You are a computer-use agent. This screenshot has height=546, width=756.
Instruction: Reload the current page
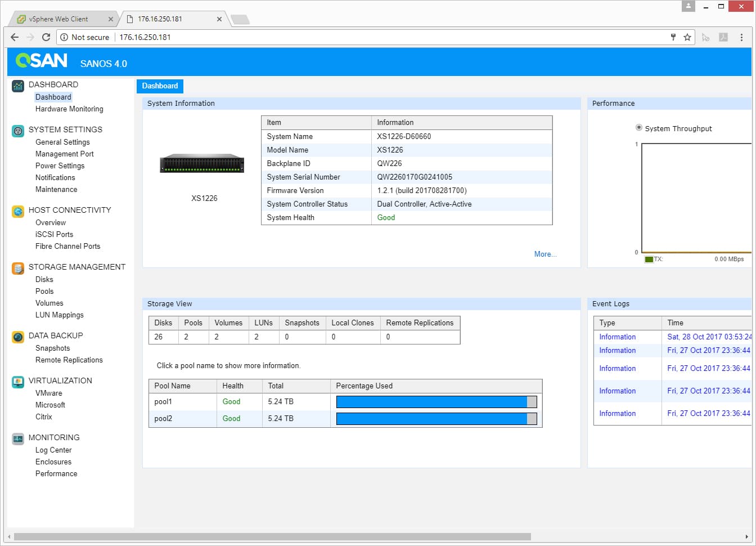pyautogui.click(x=46, y=37)
